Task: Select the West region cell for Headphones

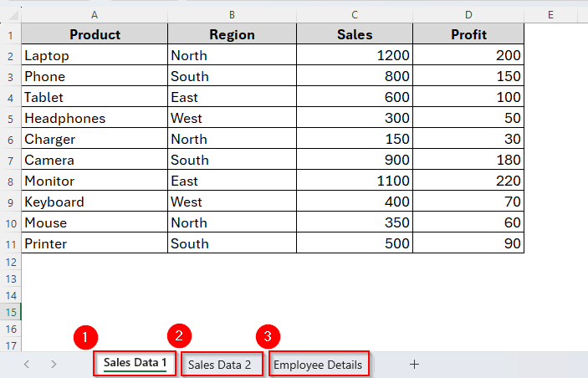Action: point(233,118)
